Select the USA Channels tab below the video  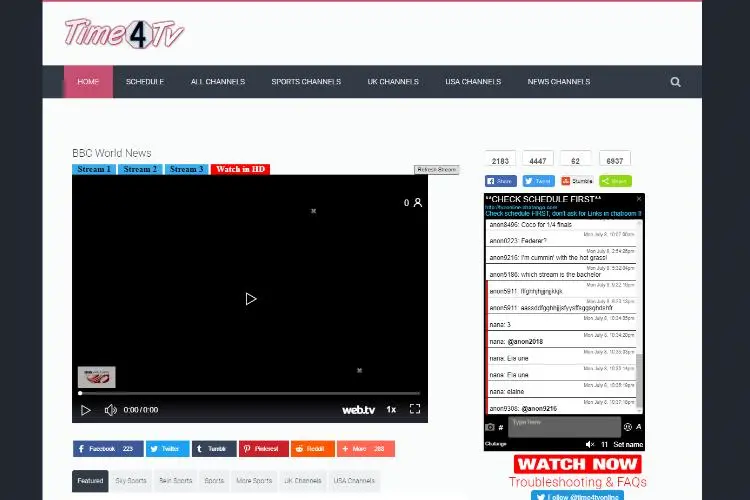coord(354,481)
